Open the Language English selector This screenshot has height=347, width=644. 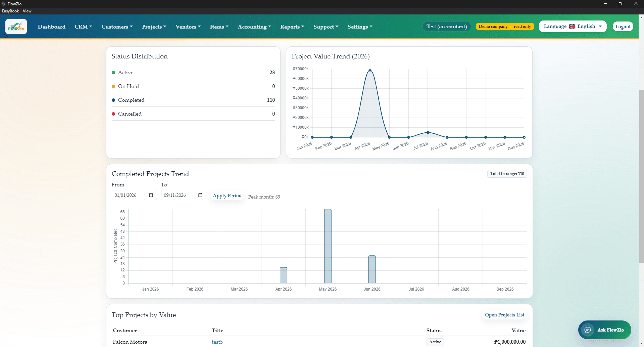573,27
